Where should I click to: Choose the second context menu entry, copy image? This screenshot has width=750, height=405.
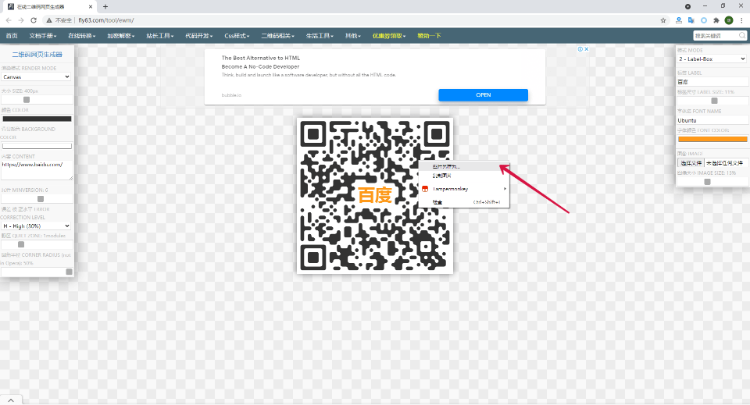464,175
